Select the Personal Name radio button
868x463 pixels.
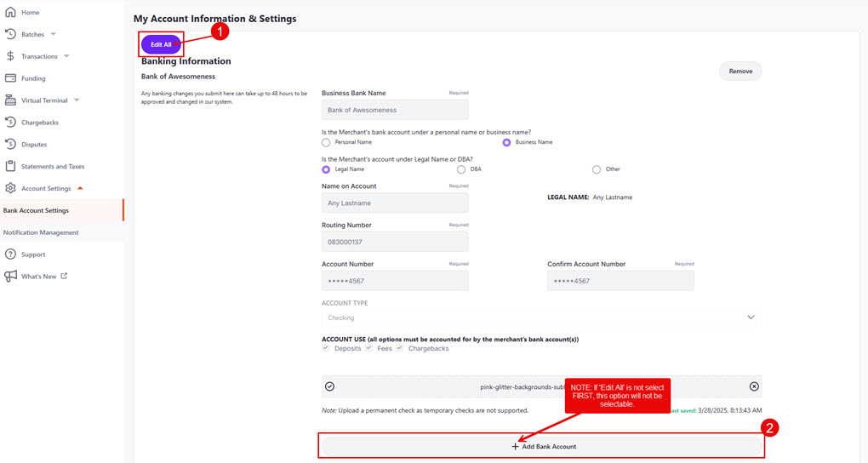[326, 143]
